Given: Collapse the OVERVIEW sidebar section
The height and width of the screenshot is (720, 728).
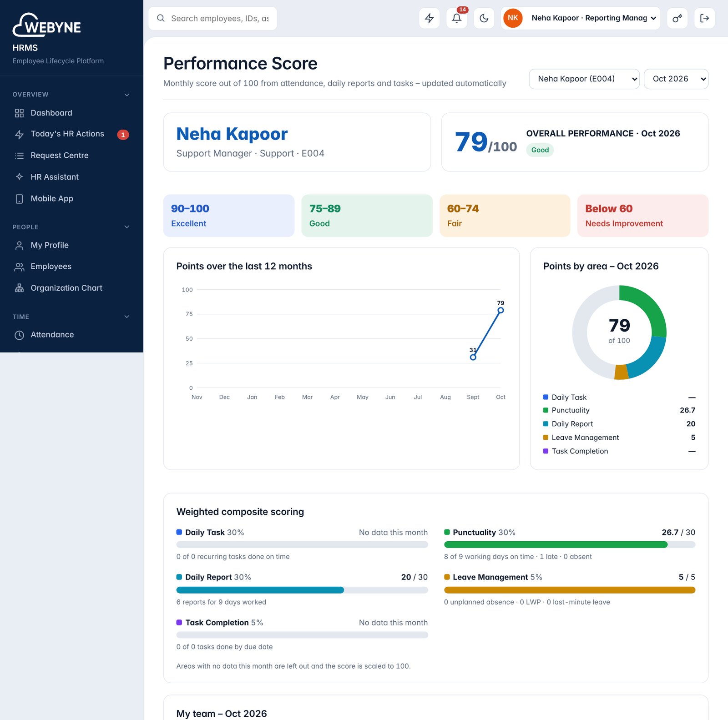Looking at the screenshot, I should click(x=127, y=95).
